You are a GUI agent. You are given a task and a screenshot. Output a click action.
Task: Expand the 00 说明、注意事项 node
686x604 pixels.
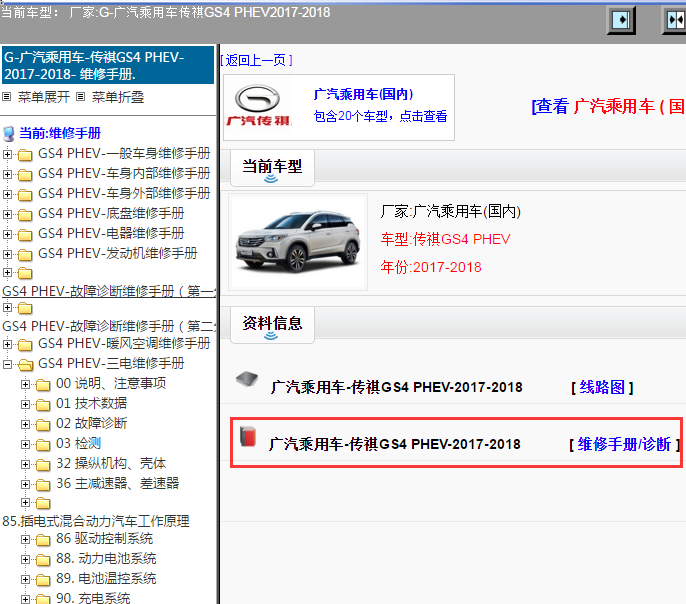tap(25, 384)
